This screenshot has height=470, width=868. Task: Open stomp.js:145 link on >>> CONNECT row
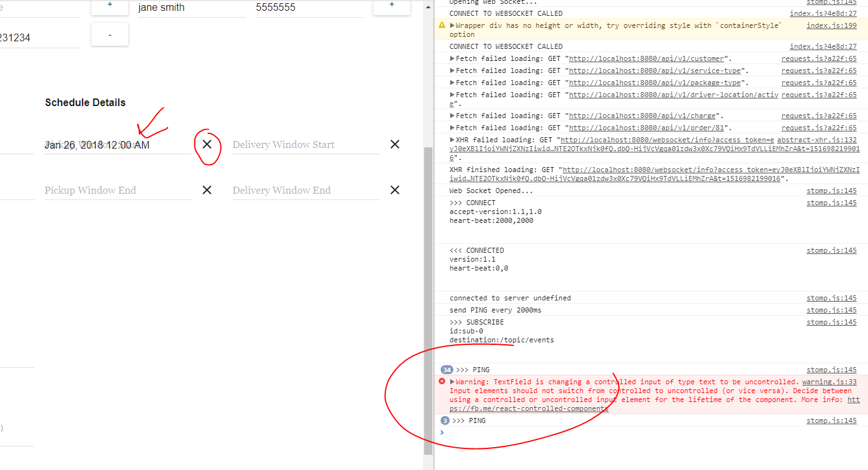pyautogui.click(x=832, y=203)
